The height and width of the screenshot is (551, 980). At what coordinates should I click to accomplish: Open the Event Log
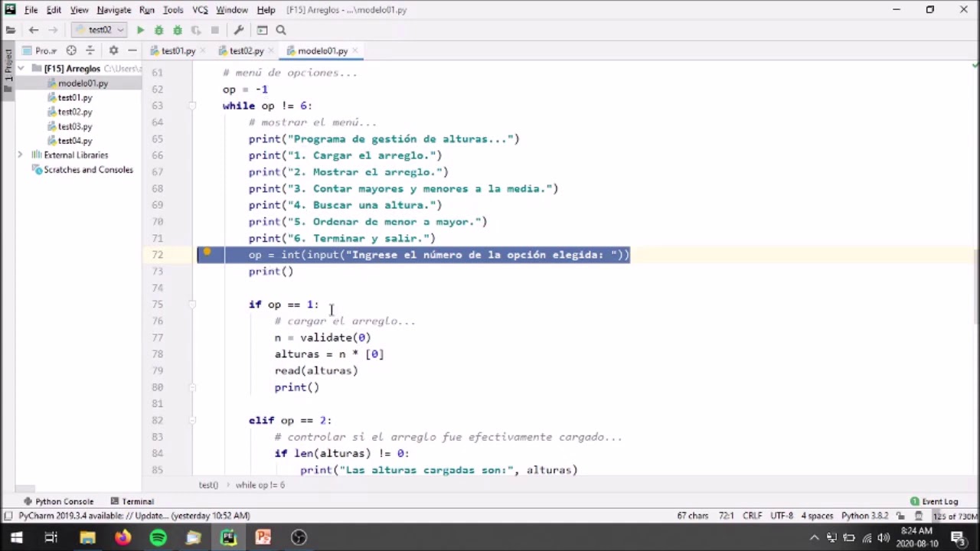[x=934, y=501]
